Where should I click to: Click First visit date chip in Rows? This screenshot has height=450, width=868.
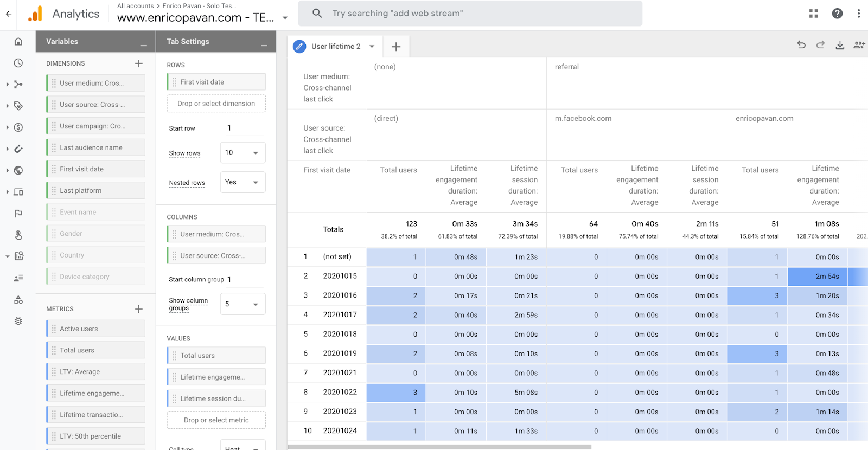coord(216,82)
